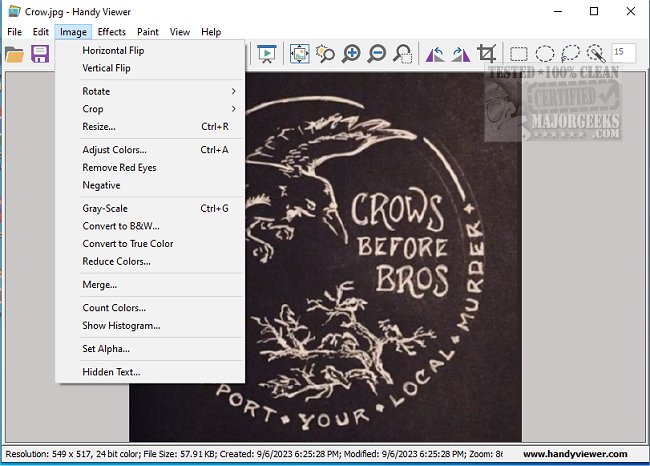
Task: Expand the Crop submenu
Action: tap(150, 109)
